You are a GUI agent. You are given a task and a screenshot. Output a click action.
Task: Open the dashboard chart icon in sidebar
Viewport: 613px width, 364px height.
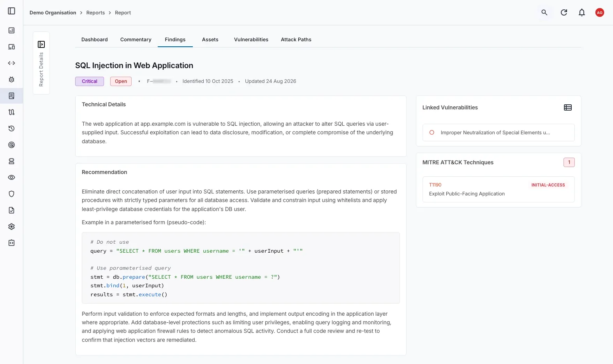12,30
